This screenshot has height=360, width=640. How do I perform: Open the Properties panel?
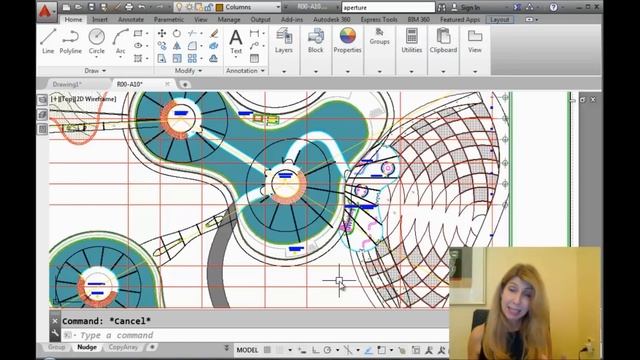pyautogui.click(x=347, y=40)
